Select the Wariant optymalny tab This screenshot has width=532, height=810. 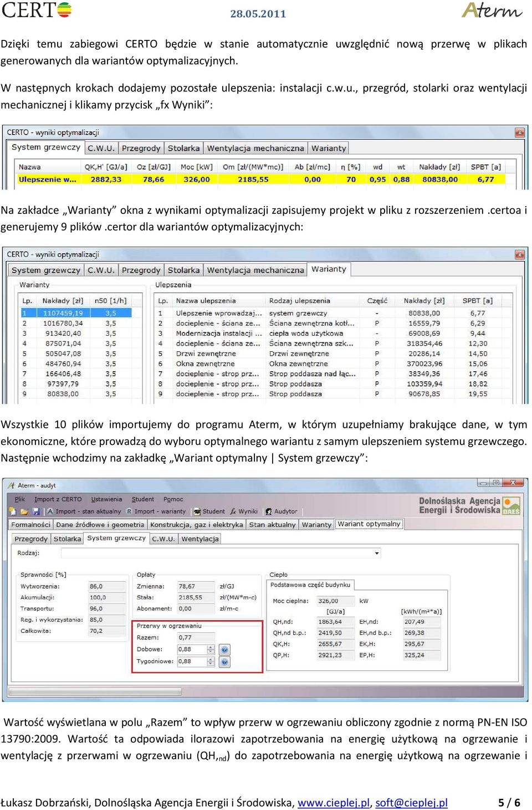click(x=369, y=524)
